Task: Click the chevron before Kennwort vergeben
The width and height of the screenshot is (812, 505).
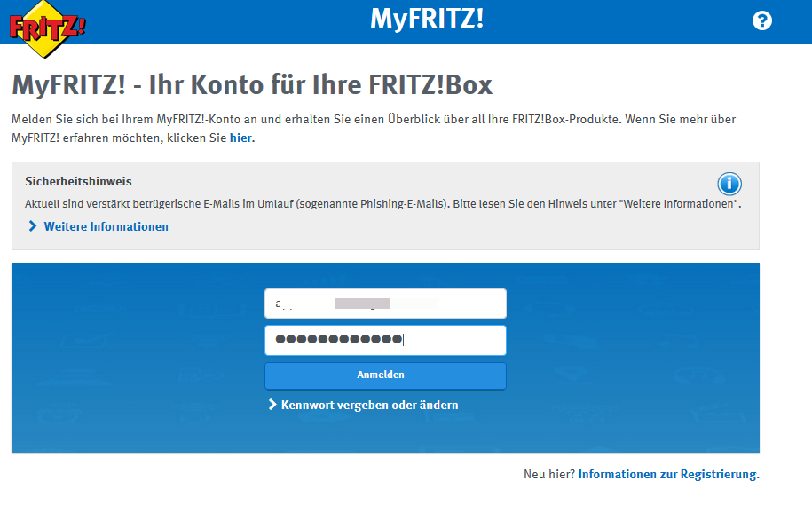Action: coord(272,405)
